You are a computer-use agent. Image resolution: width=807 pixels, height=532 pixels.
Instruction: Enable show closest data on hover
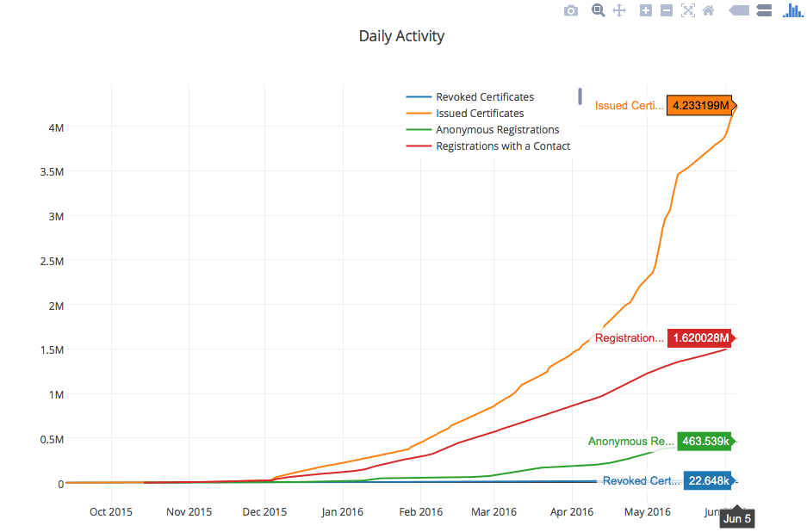point(739,10)
